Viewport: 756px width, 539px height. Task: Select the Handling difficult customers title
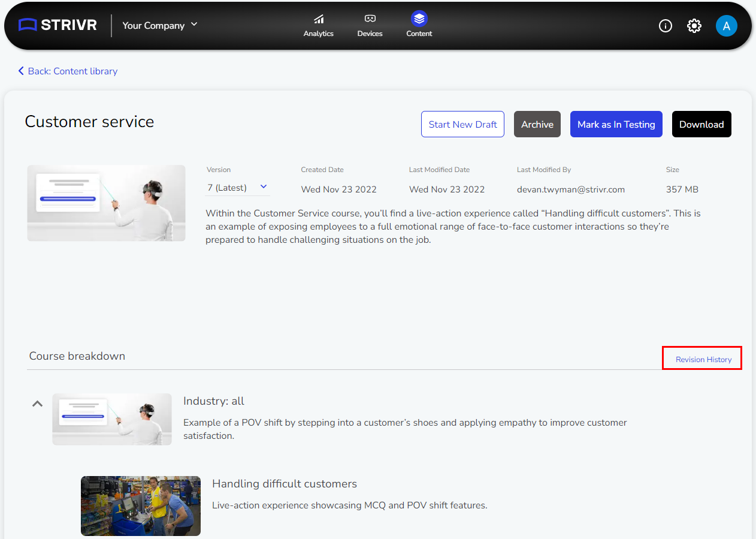pyautogui.click(x=285, y=484)
